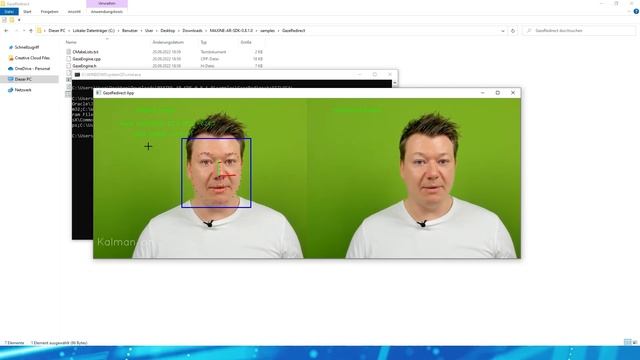Click the GazeRedirect App window icon
The image size is (640, 360).
(x=98, y=93)
